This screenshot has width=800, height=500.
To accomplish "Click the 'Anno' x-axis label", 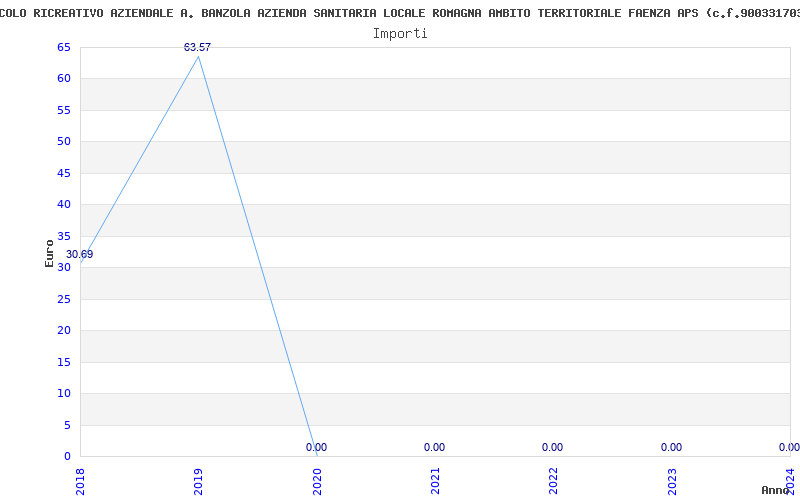I will pyautogui.click(x=775, y=490).
